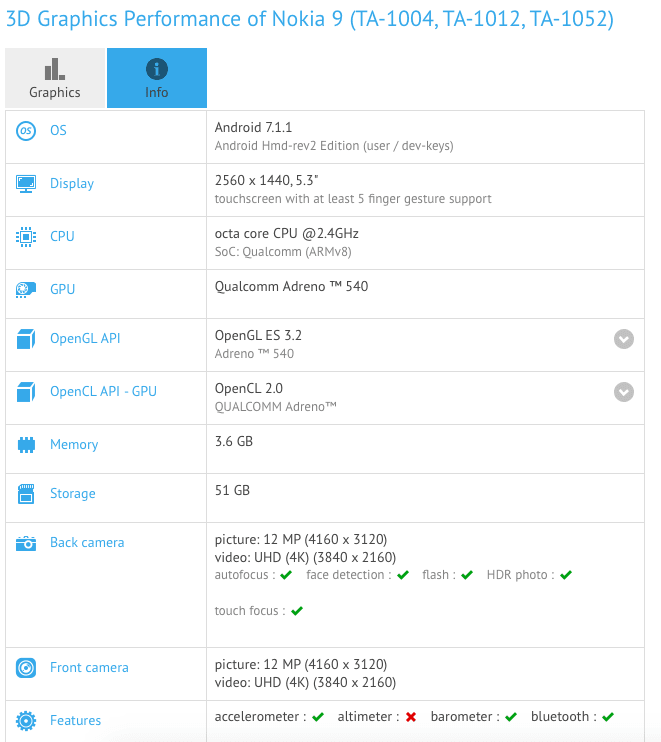Click the Qualcomm Adreno 540 GPU value
Image resolution: width=661 pixels, height=742 pixels.
click(291, 287)
